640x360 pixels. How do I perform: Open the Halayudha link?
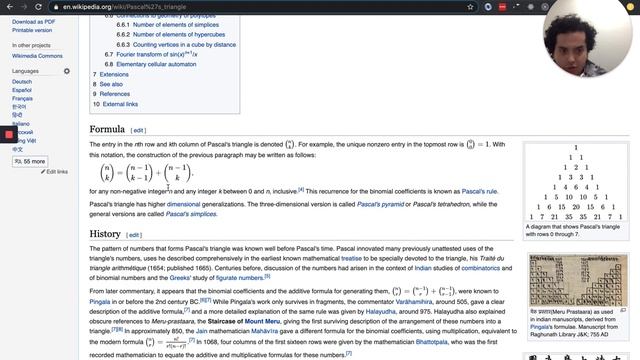coord(380,312)
